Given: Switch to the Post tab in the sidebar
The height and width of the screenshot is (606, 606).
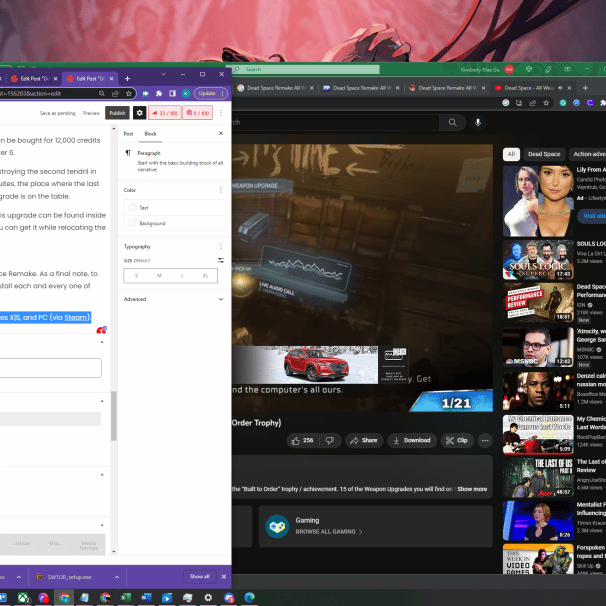Looking at the screenshot, I should (128, 134).
